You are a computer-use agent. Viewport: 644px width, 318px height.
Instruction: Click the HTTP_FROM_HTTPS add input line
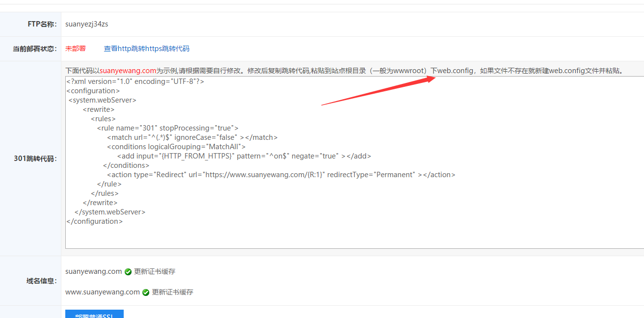[x=243, y=156]
